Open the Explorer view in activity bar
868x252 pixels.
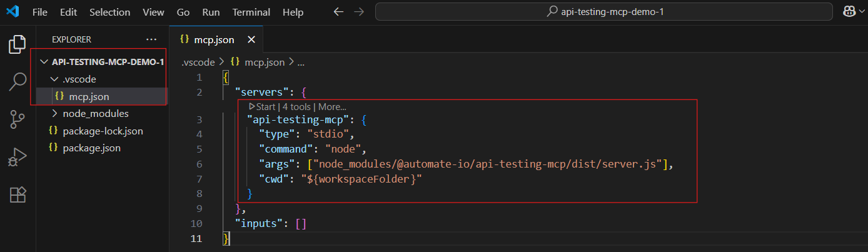click(18, 44)
